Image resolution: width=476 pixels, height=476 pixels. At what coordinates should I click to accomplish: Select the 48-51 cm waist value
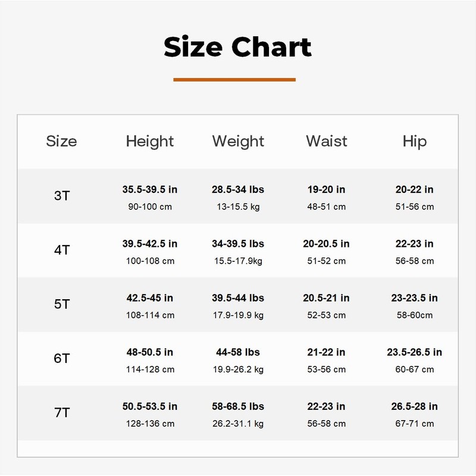[x=326, y=207]
